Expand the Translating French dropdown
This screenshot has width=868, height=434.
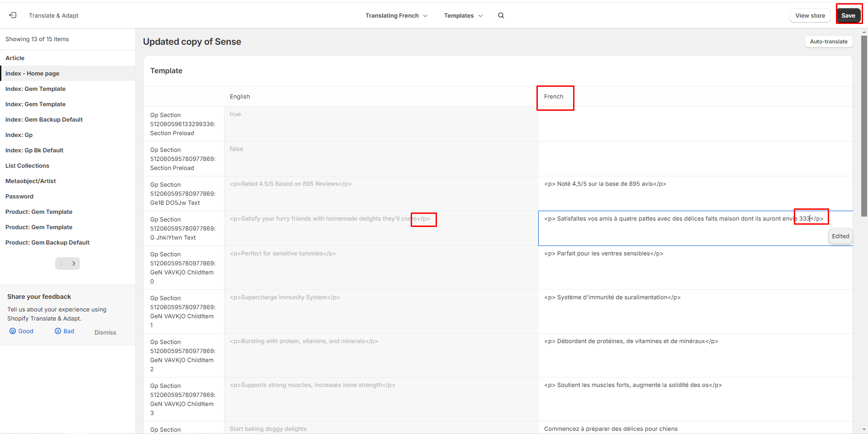pos(396,15)
